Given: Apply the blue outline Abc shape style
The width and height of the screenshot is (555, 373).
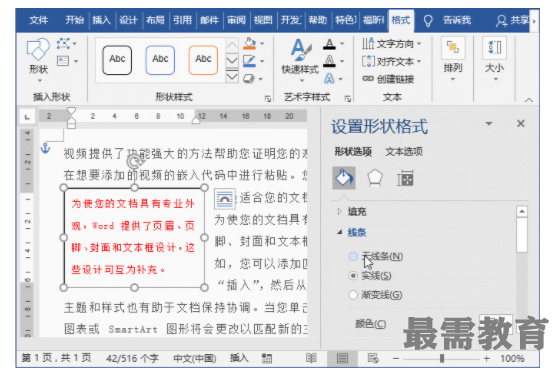Looking at the screenshot, I should 160,60.
